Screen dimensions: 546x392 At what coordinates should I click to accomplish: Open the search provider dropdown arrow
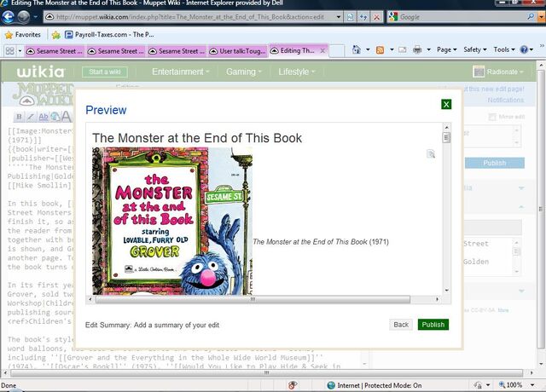pyautogui.click(x=542, y=16)
